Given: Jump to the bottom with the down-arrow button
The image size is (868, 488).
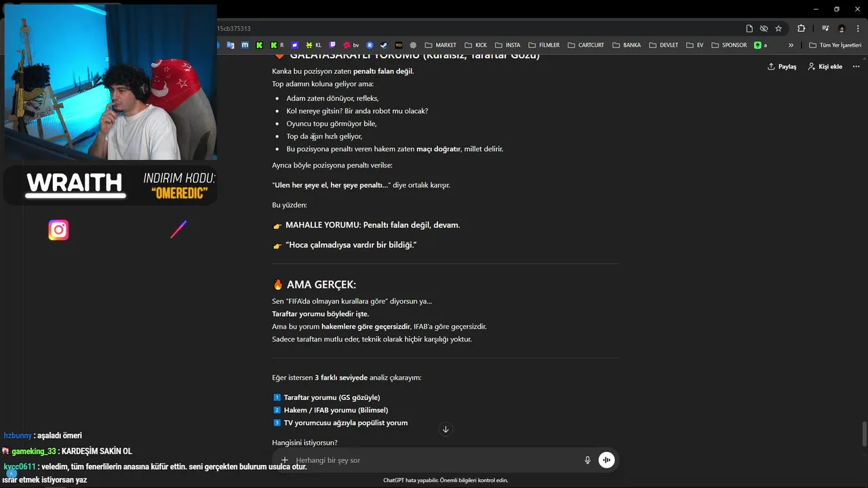Looking at the screenshot, I should coord(446,429).
